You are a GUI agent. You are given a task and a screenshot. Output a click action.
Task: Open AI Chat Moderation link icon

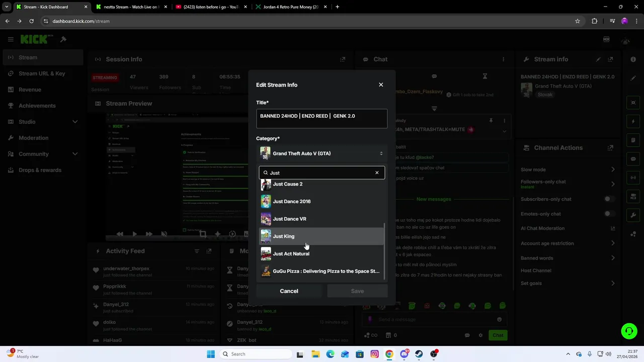(613, 228)
